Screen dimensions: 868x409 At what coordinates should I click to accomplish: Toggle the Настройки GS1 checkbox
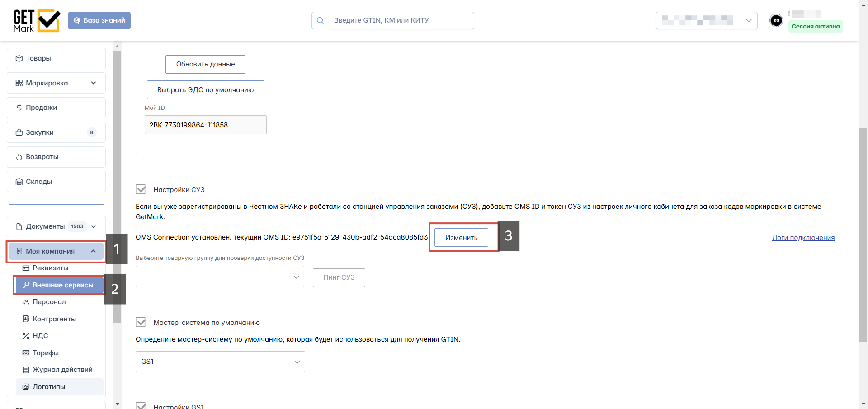[x=141, y=406]
